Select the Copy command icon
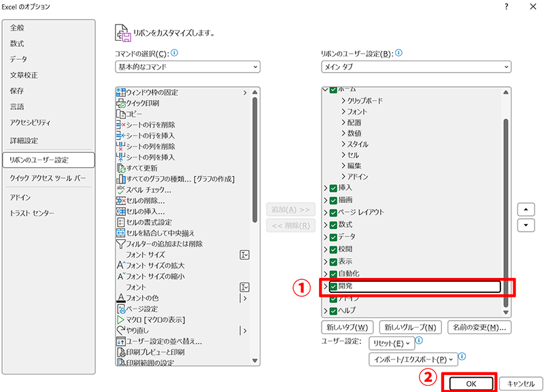Image resolution: width=544 pixels, height=392 pixels. [121, 114]
